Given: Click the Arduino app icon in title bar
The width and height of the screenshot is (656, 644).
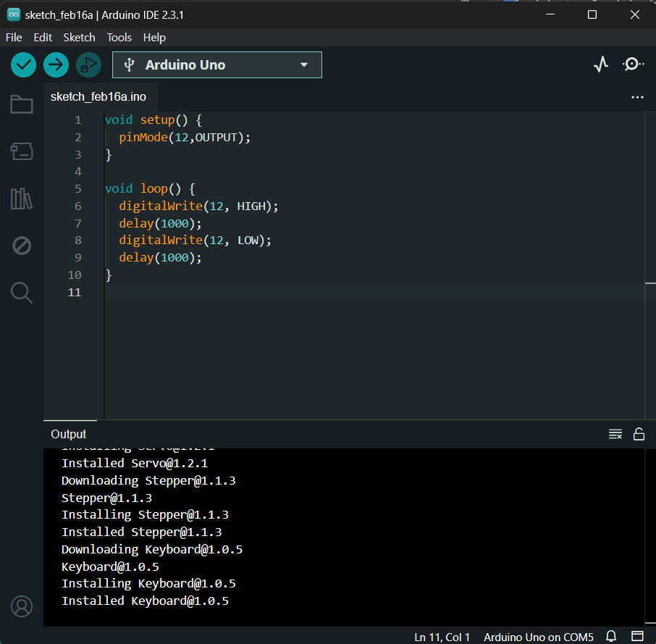Looking at the screenshot, I should [x=14, y=14].
